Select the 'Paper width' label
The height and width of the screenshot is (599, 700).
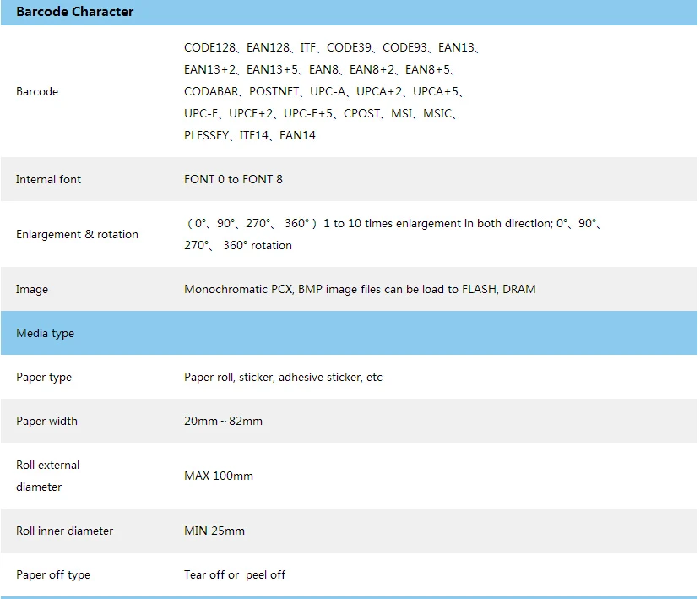pos(46,421)
